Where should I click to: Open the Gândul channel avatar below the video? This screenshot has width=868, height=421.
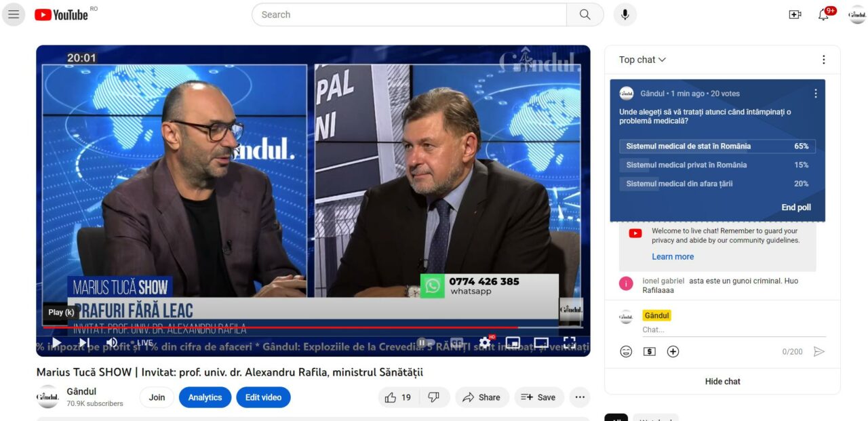click(47, 397)
